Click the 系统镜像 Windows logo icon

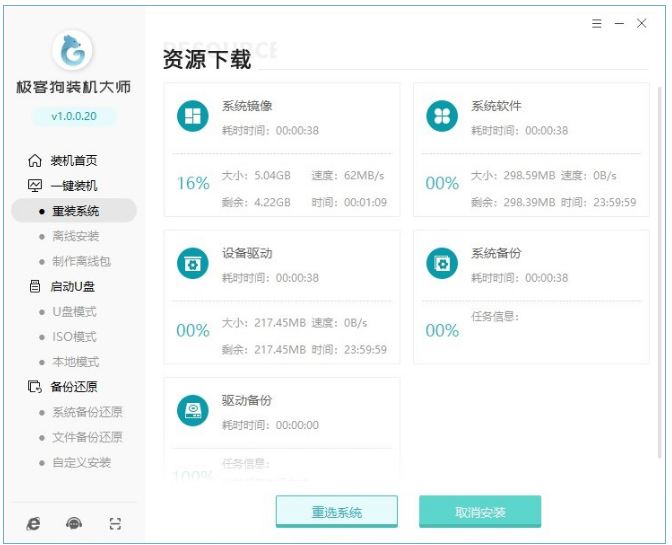tap(192, 117)
